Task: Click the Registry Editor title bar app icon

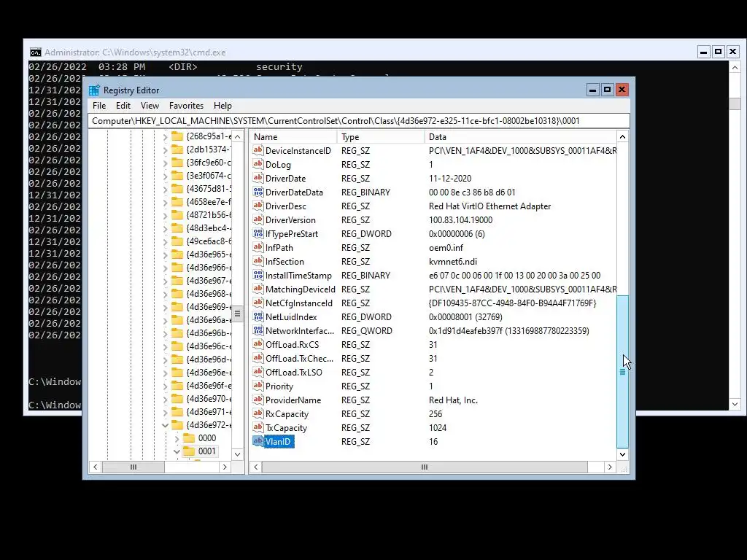Action: pyautogui.click(x=94, y=90)
